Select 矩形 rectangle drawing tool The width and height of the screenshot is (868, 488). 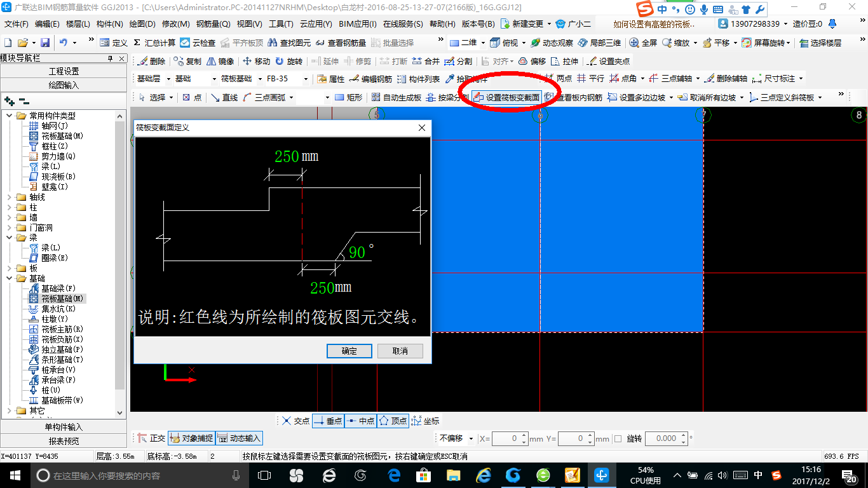click(x=348, y=97)
